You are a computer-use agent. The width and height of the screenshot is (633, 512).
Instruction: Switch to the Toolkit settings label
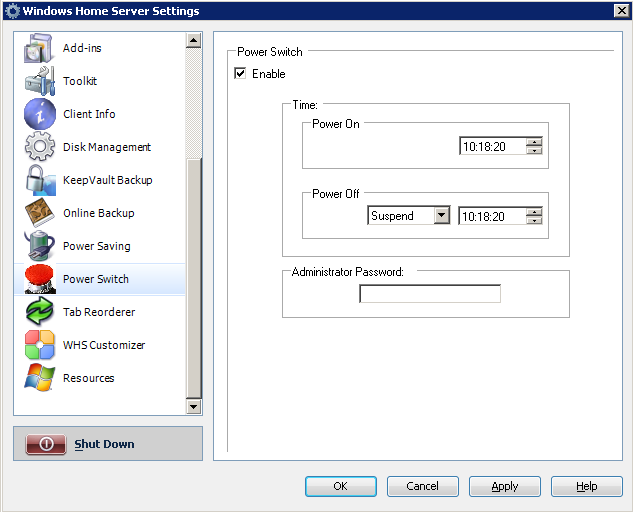click(x=80, y=81)
